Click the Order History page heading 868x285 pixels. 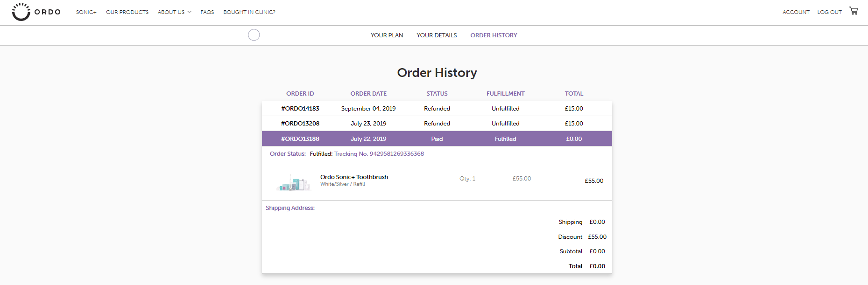click(437, 73)
